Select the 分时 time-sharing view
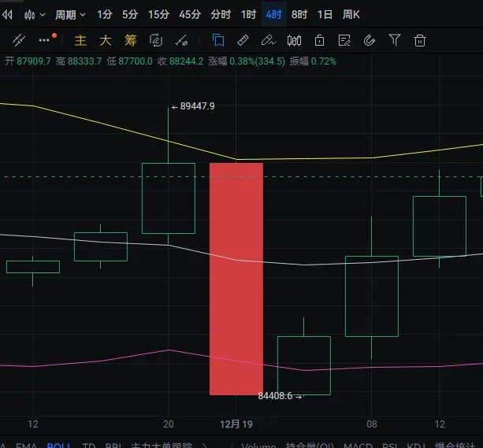Screen dimensions: 483x448 (x=221, y=14)
